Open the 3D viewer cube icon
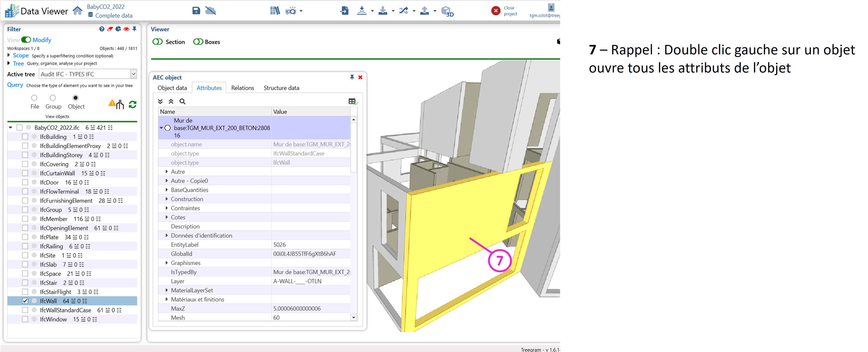Screen dimensions: 868x352 coord(447,12)
